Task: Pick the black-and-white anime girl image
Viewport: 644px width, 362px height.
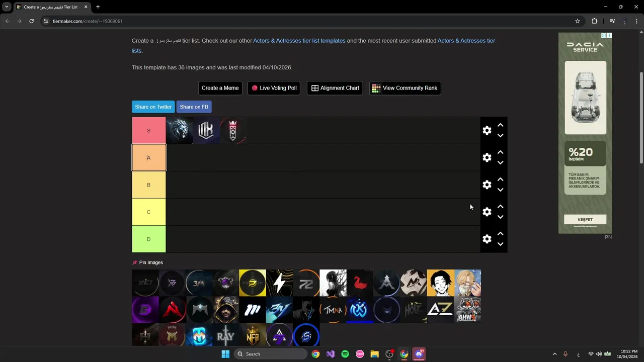Action: [333, 283]
